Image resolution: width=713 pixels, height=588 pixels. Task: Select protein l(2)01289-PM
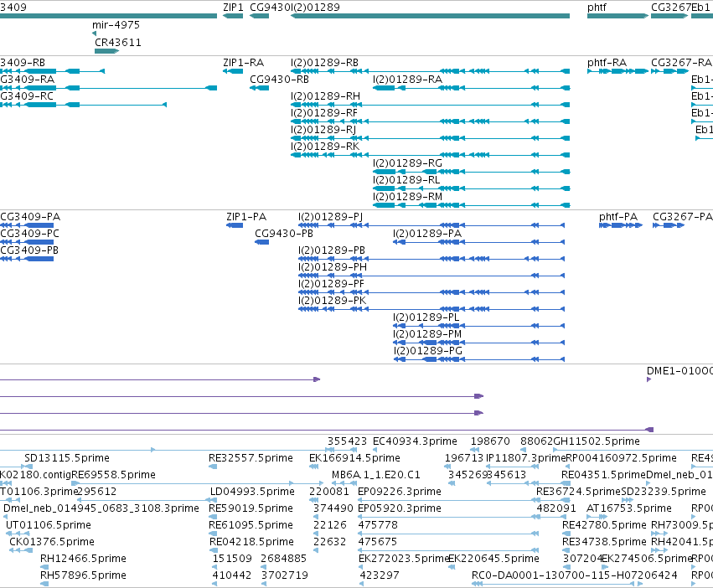coord(427,335)
